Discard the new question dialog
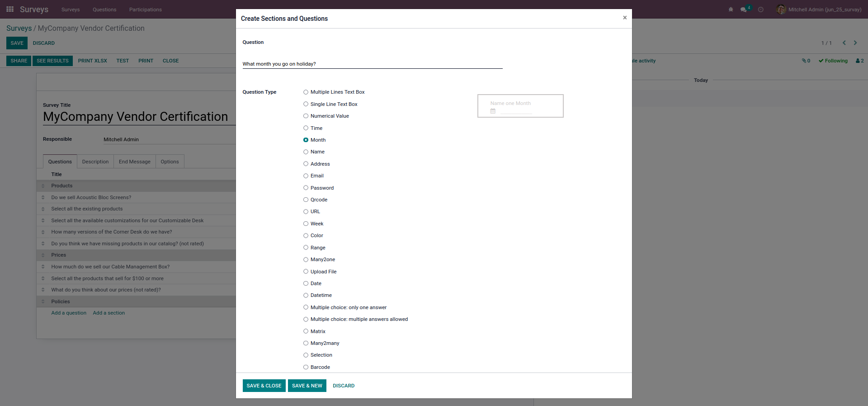Viewport: 868px width, 406px height. (344, 386)
